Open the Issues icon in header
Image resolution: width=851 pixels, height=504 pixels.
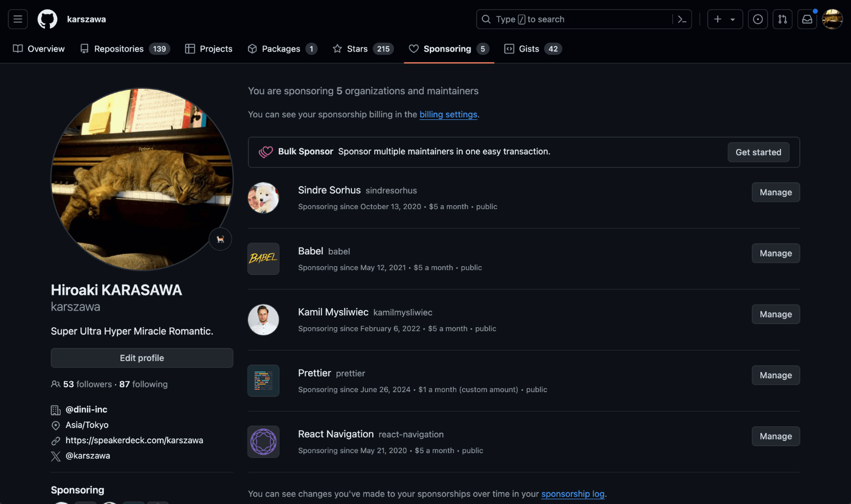point(758,19)
